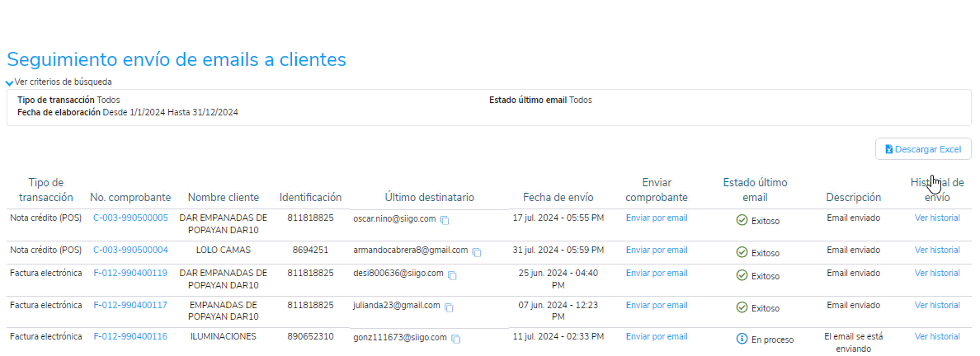Copy julianda23@gmail.com via copy icon

[x=449, y=308]
